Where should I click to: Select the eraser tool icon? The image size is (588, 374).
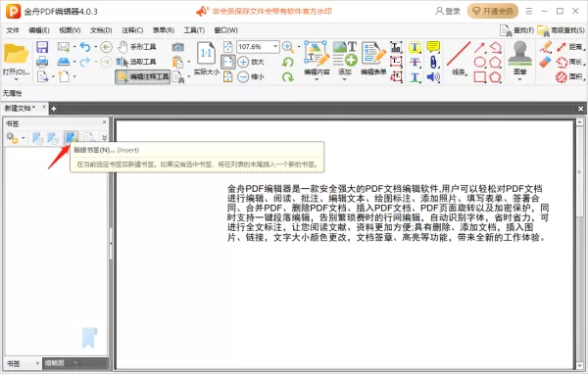[546, 62]
